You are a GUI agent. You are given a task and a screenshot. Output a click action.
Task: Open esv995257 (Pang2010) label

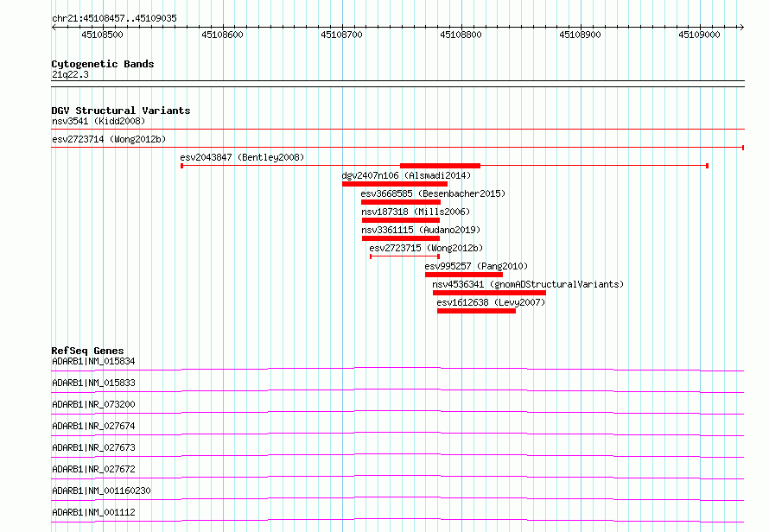(476, 266)
